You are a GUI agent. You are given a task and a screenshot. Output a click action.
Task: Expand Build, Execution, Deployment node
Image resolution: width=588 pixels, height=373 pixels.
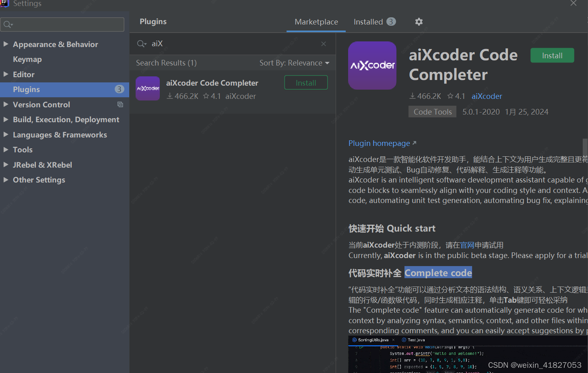[x=6, y=119]
